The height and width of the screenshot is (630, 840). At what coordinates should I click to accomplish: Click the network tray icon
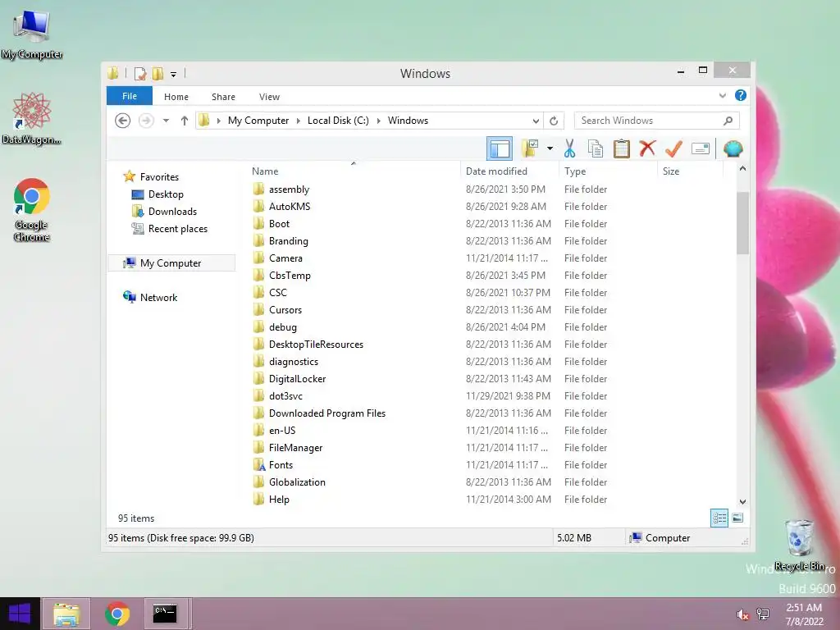(763, 614)
